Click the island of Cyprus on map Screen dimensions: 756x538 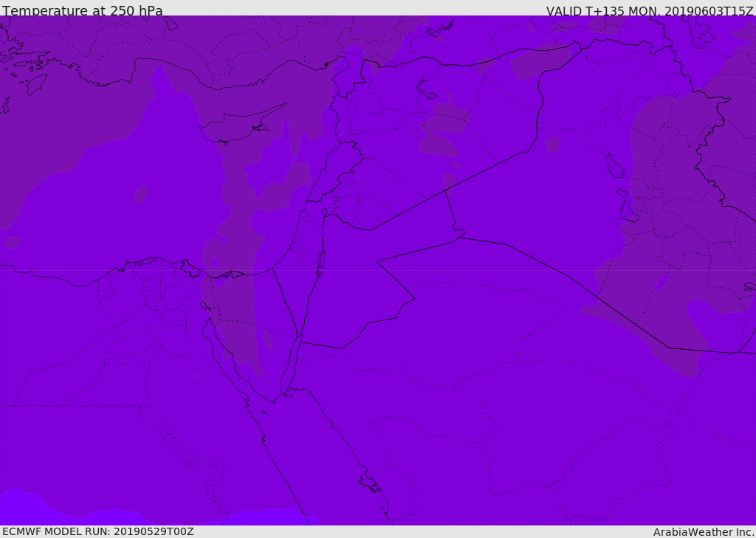point(238,125)
